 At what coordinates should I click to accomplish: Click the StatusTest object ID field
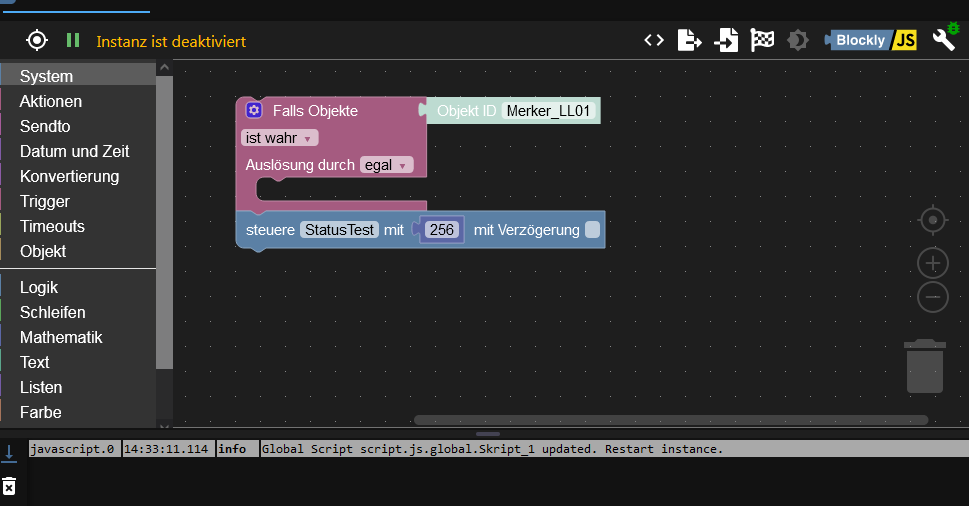click(x=339, y=230)
